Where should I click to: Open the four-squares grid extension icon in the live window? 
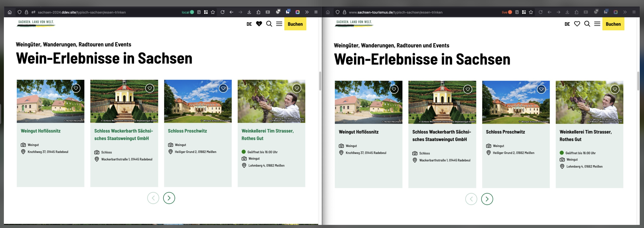click(x=524, y=12)
